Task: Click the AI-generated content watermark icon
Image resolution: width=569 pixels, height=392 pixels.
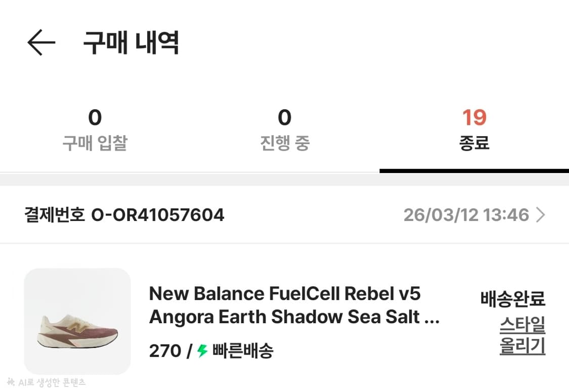Action: click(11, 382)
